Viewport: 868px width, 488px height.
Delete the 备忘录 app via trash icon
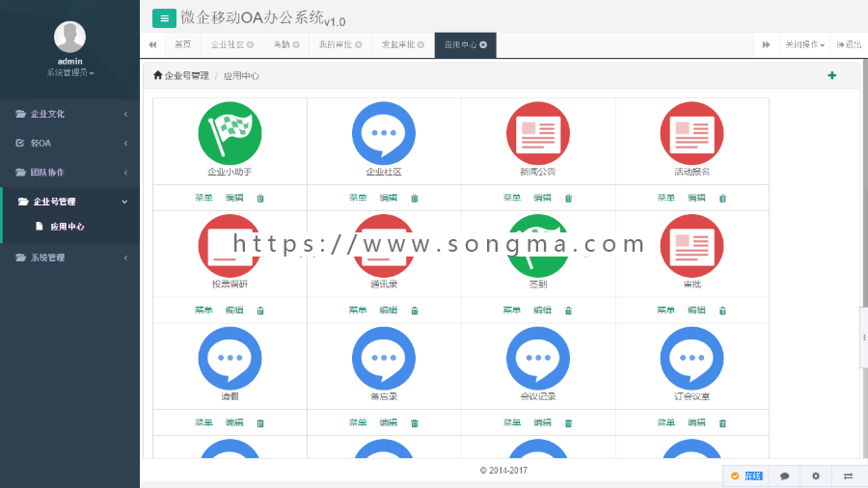click(415, 423)
